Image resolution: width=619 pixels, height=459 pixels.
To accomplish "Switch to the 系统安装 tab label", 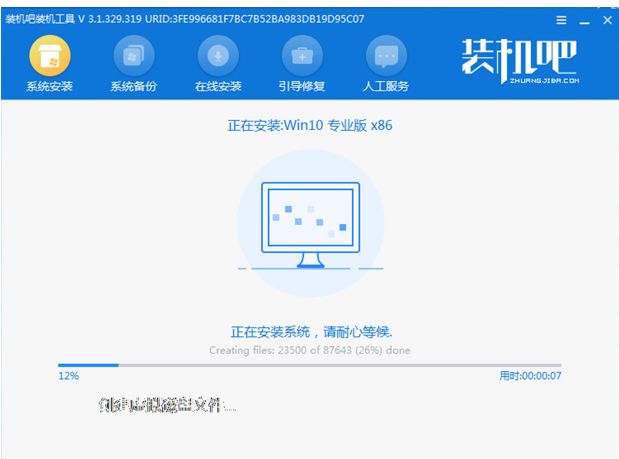I will (49, 86).
